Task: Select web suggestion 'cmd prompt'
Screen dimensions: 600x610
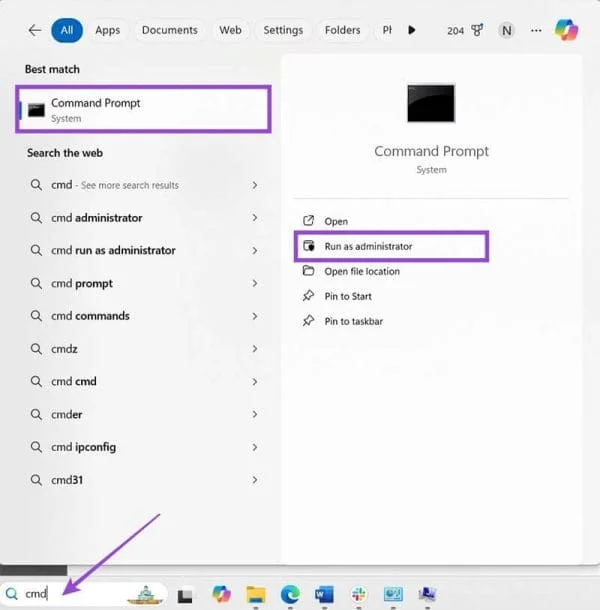Action: coord(144,283)
